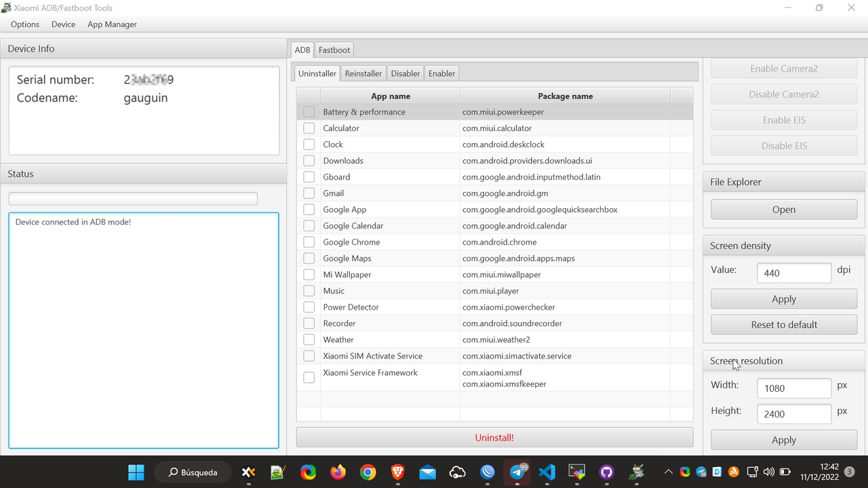Open notification center badge showing 3
Screen dimensions: 868x488
click(x=850, y=472)
